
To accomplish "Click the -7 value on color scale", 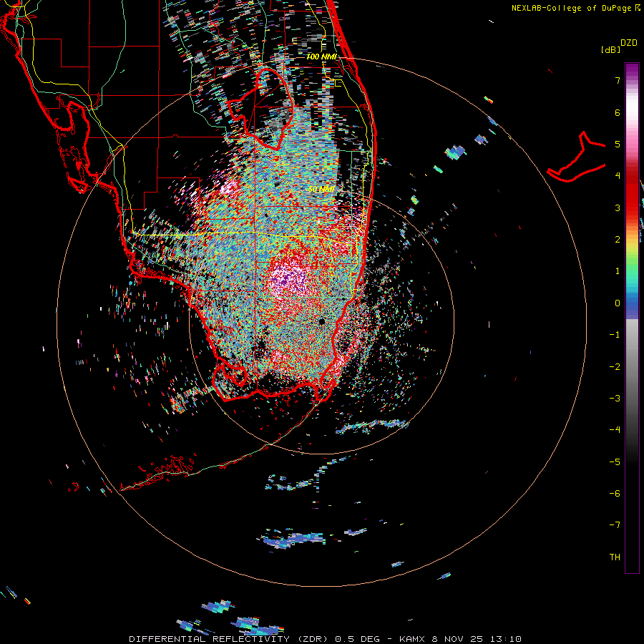I will pos(615,525).
